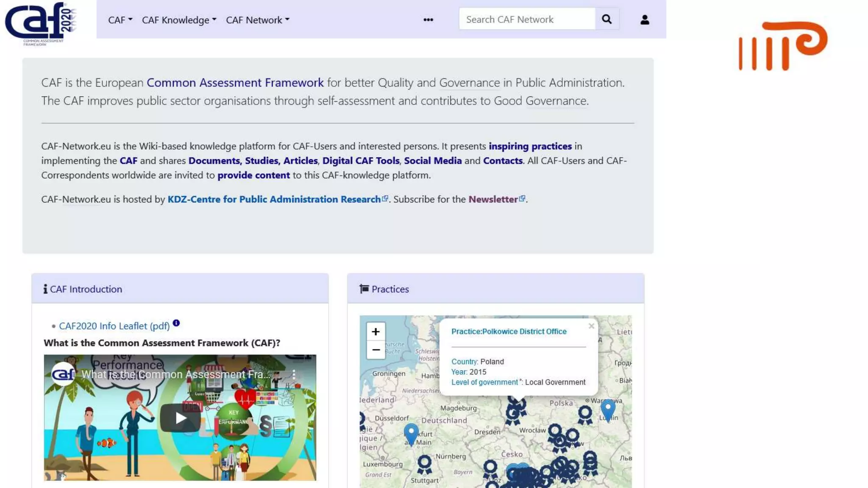Screen dimensions: 868x488
Task: Zoom out the practices map
Action: point(376,350)
